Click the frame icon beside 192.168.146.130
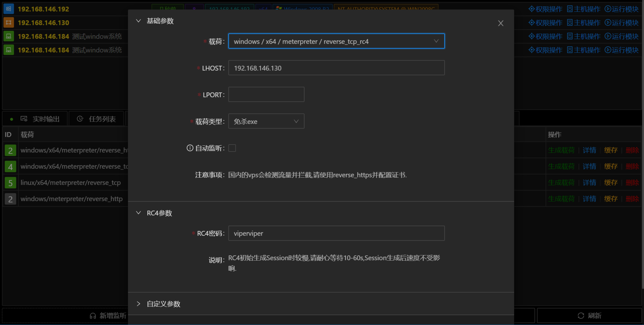644x325 pixels. click(8, 22)
